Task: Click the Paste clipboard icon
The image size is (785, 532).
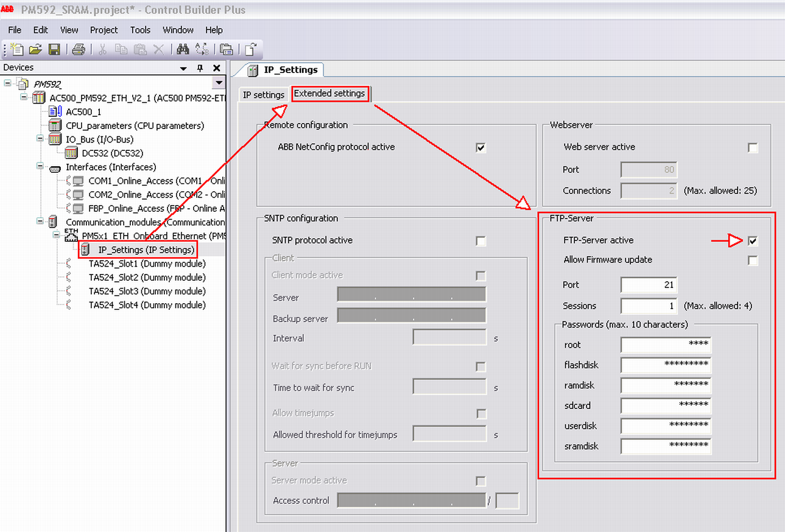Action: pos(140,49)
